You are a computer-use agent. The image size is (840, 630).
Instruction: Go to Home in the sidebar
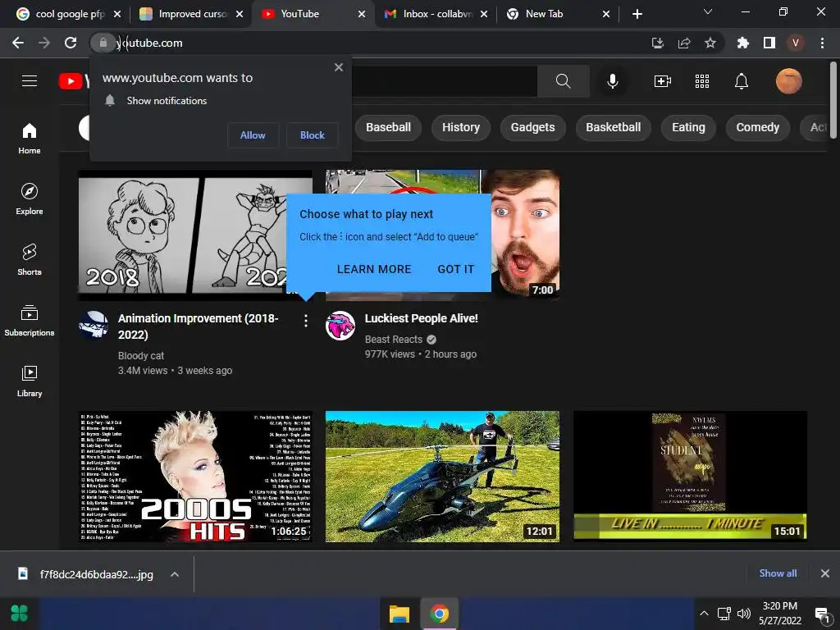[x=30, y=138]
